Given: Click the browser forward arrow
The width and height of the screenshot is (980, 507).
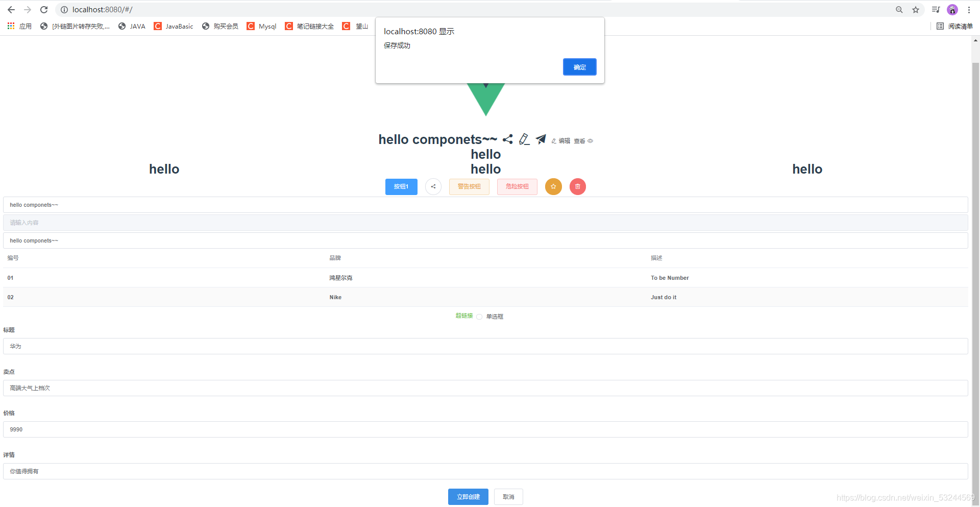Looking at the screenshot, I should 28,10.
